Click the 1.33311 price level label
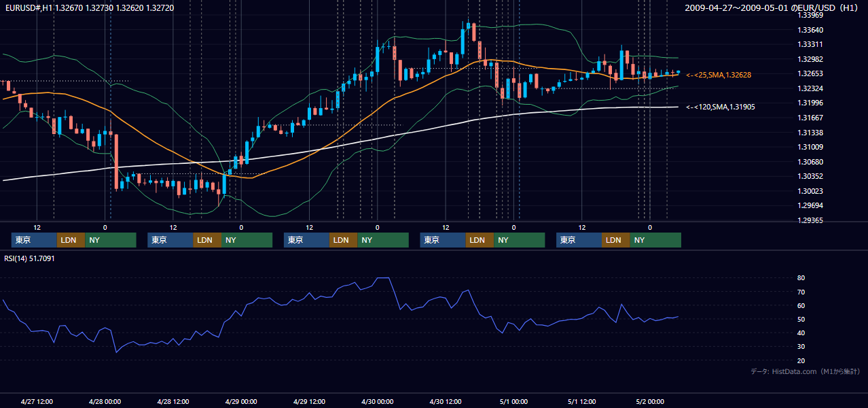The image size is (868, 408). pyautogui.click(x=810, y=45)
